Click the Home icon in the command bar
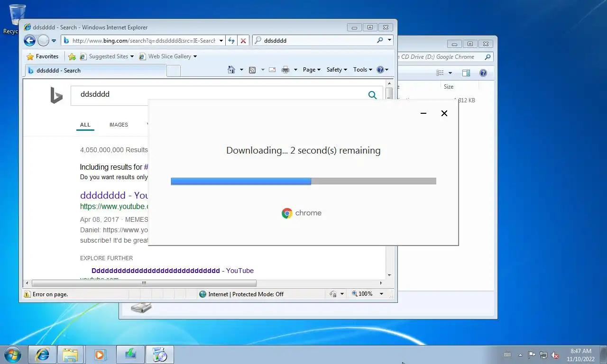This screenshot has height=364, width=607. tap(231, 70)
